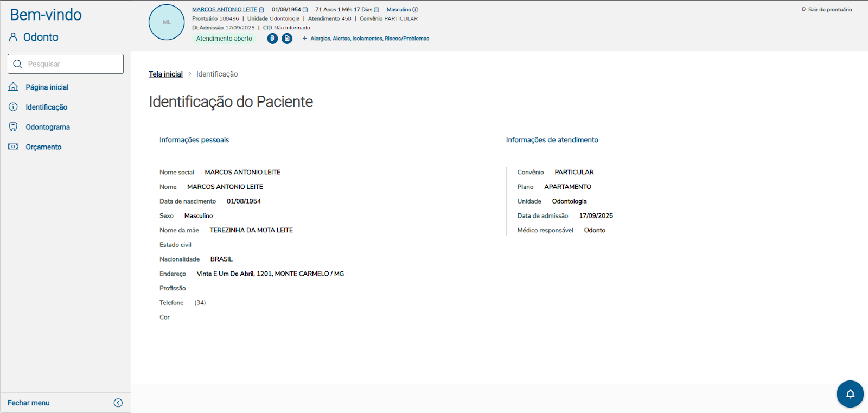This screenshot has height=413, width=868.
Task: Click the user icon next to Odonto
Action: 13,37
